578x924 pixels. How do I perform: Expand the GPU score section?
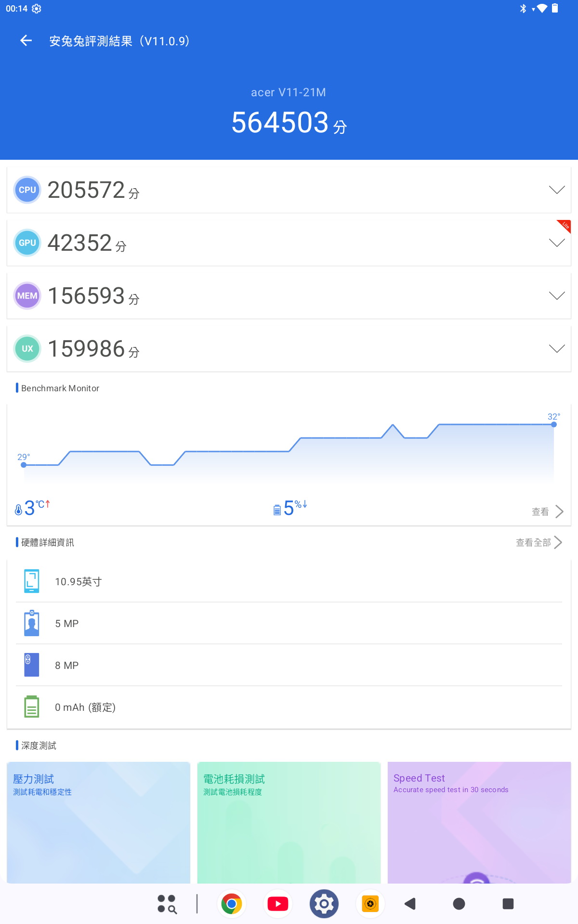[556, 243]
